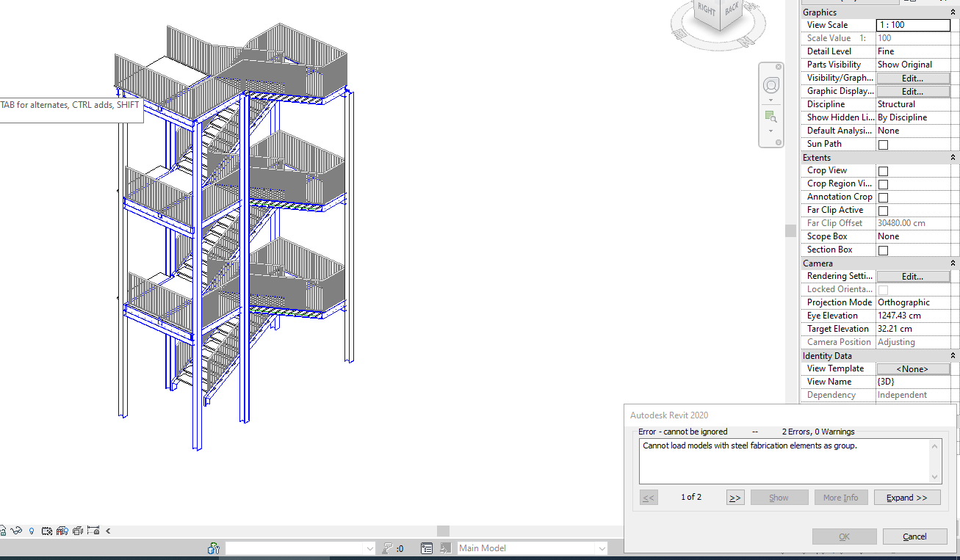This screenshot has width=960, height=560.
Task: Enable the Crop View checkbox
Action: 883,170
